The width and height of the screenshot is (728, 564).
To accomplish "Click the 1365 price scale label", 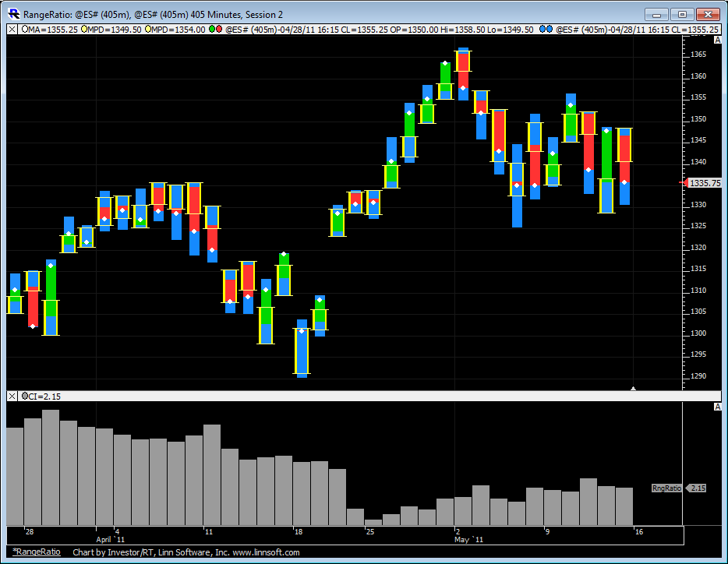I will coord(698,55).
